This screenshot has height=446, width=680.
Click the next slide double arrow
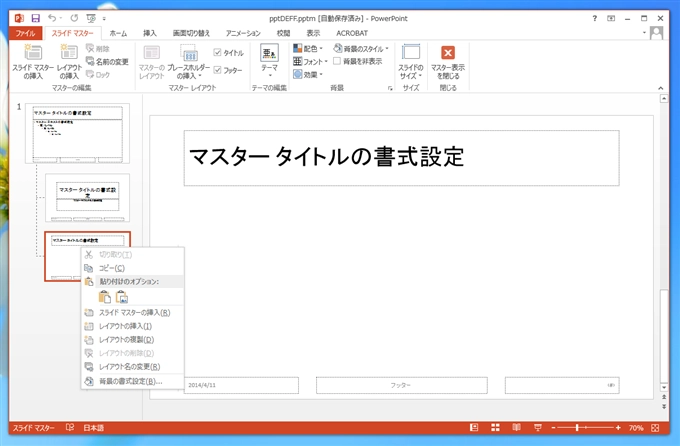click(x=664, y=407)
